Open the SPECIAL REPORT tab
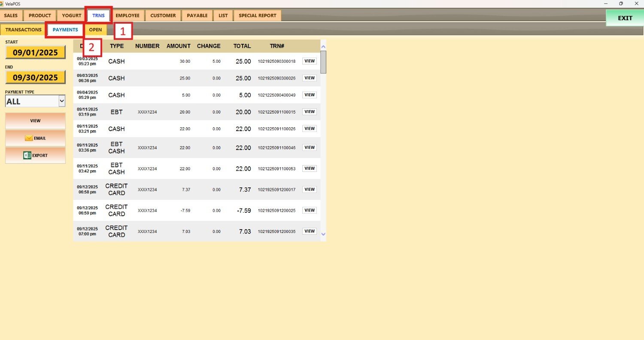The width and height of the screenshot is (644, 340). 257,15
